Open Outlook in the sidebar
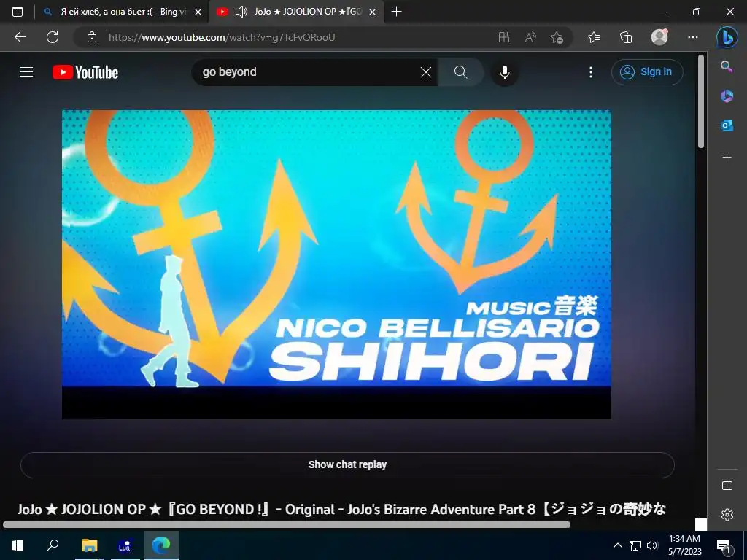Screen dimensions: 747x560 coord(727,125)
